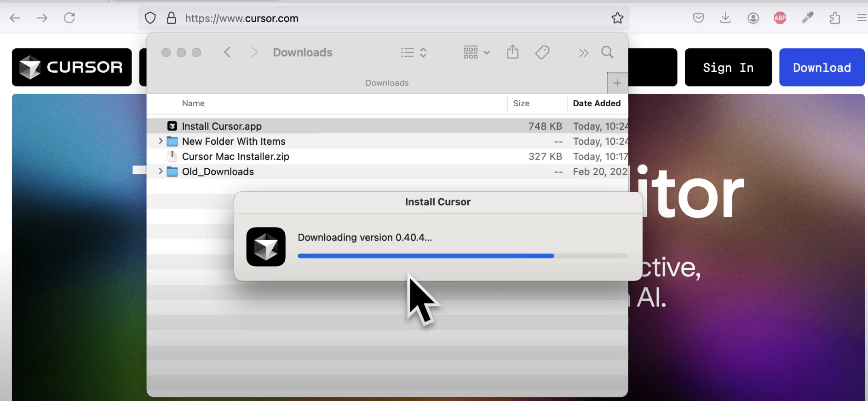
Task: Show more Finder toolbar items chevrons
Action: click(583, 53)
